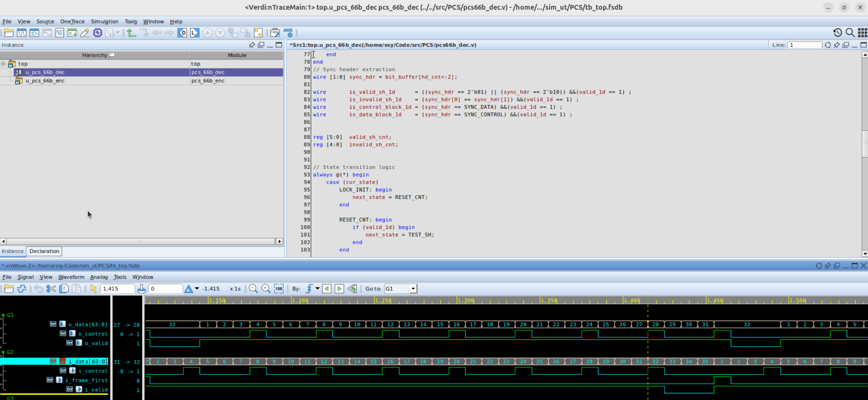The height and width of the screenshot is (400, 868).
Task: Open the OneTrace menu
Action: point(72,21)
